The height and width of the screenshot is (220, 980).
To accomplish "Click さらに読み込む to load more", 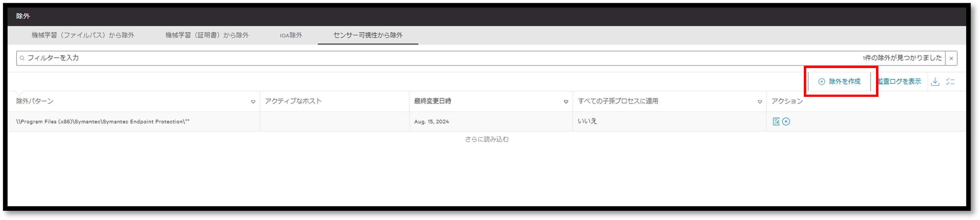I will click(x=487, y=139).
